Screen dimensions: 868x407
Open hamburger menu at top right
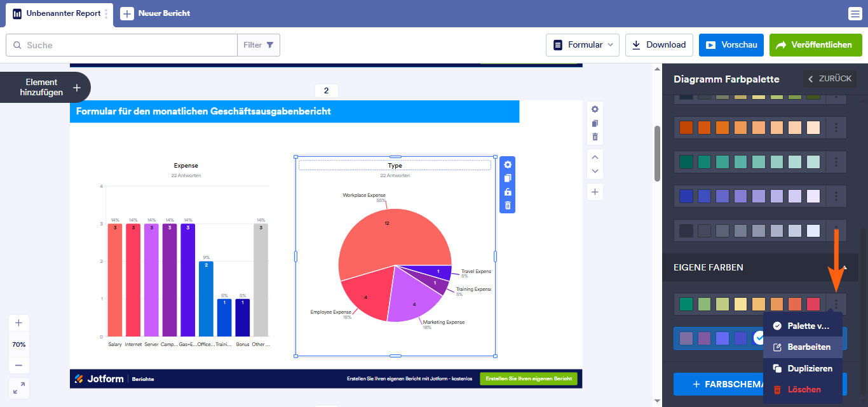point(855,14)
